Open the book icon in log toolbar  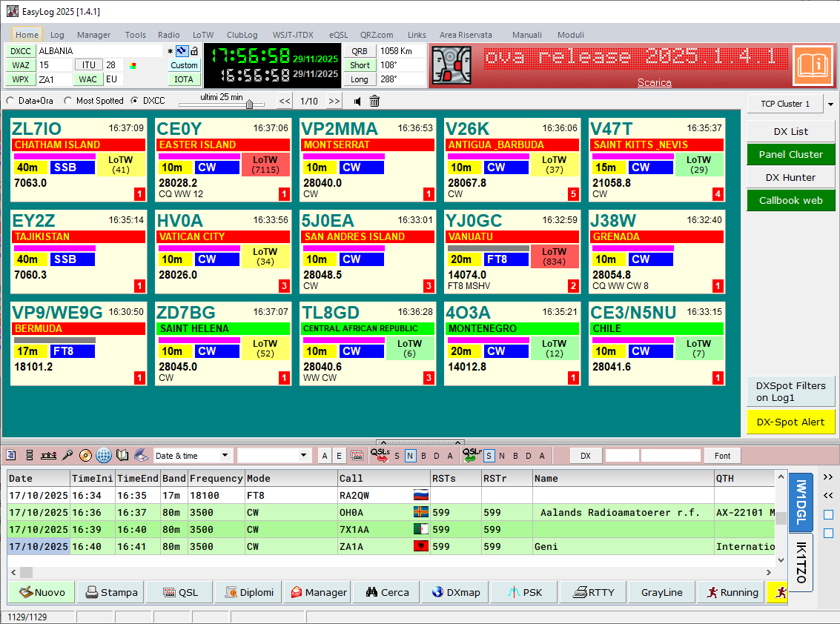[x=122, y=455]
